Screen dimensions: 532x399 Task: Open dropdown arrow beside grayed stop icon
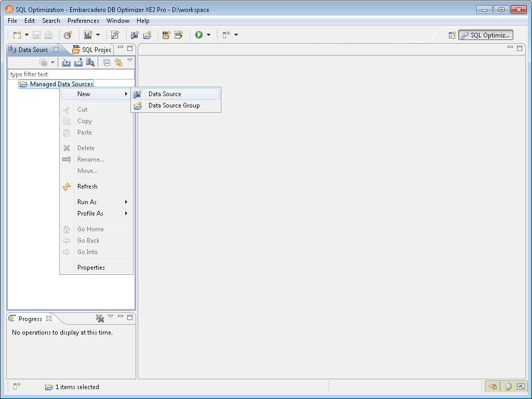click(x=52, y=62)
